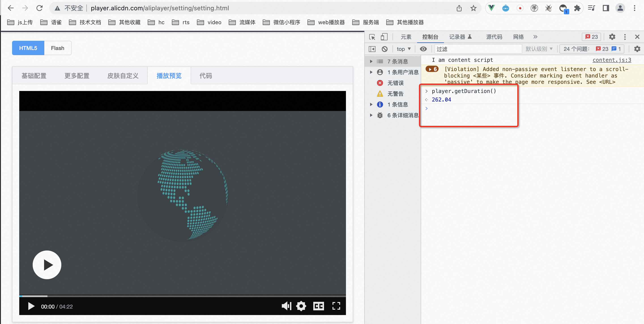Open the 网络 DevTools tab
This screenshot has width=644, height=324.
(x=518, y=37)
